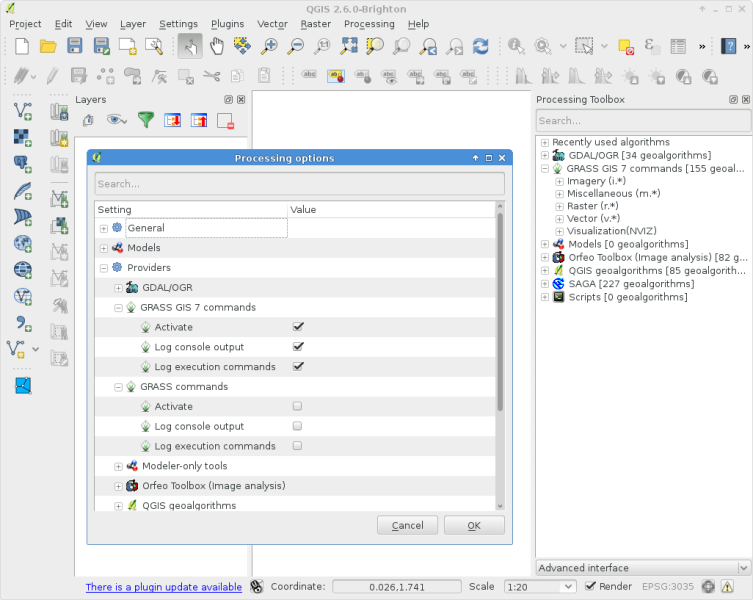Image resolution: width=753 pixels, height=600 pixels.
Task: Open the Advanced interface dropdown
Action: click(x=643, y=568)
